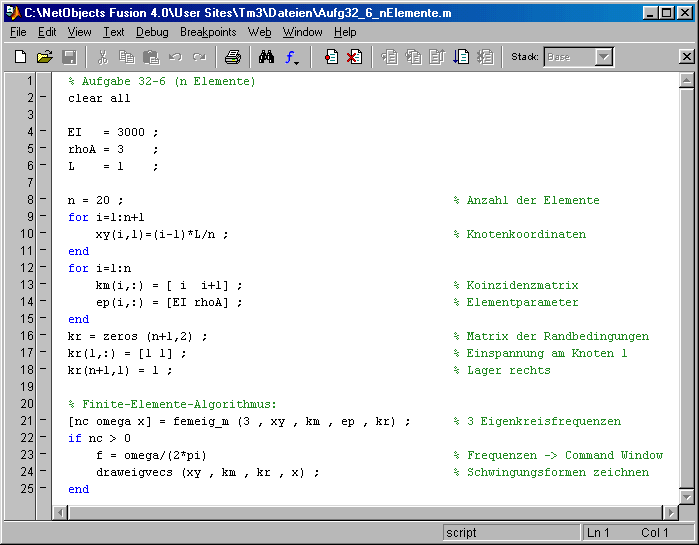This screenshot has height=545, width=699.
Task: Click the Clear all breakpoints icon
Action: (x=354, y=57)
